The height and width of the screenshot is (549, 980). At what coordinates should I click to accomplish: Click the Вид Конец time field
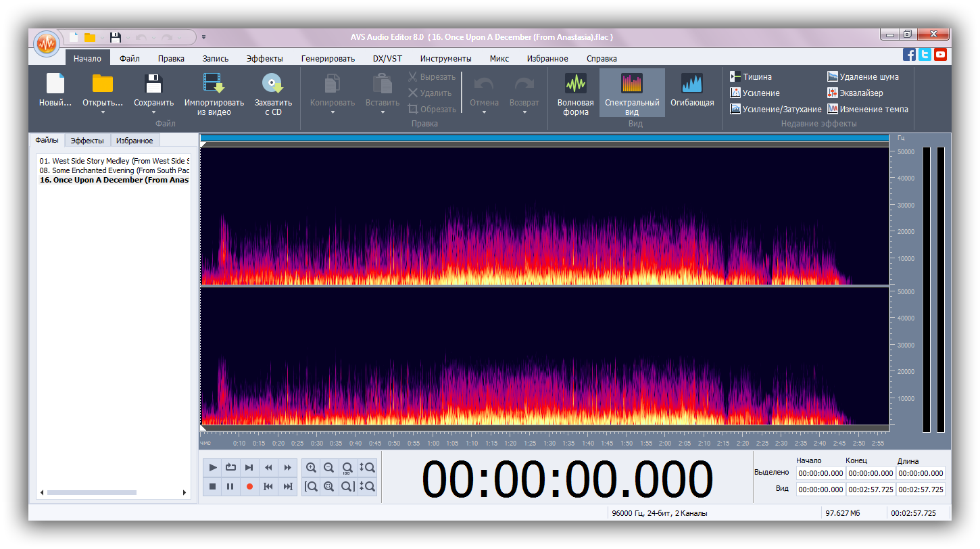point(871,490)
